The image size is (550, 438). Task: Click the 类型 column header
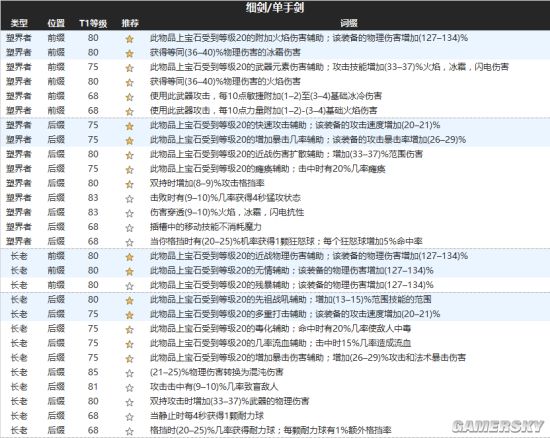coord(19,23)
